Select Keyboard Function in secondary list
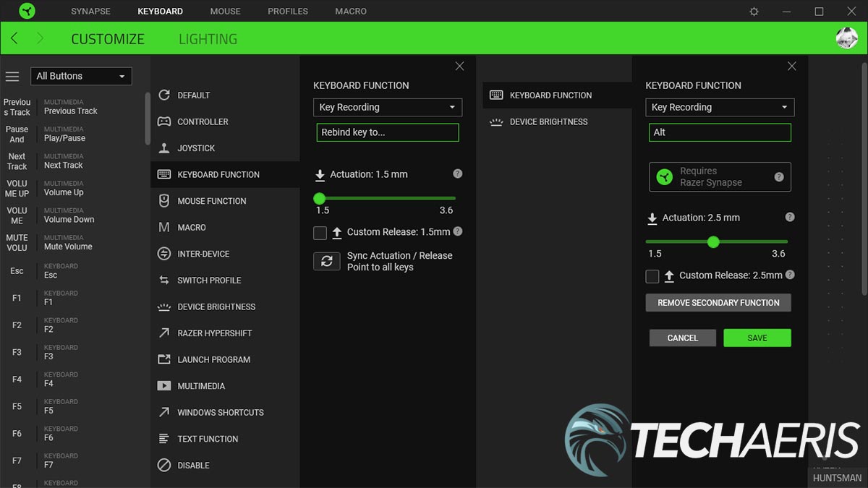Image resolution: width=868 pixels, height=488 pixels. pos(557,95)
